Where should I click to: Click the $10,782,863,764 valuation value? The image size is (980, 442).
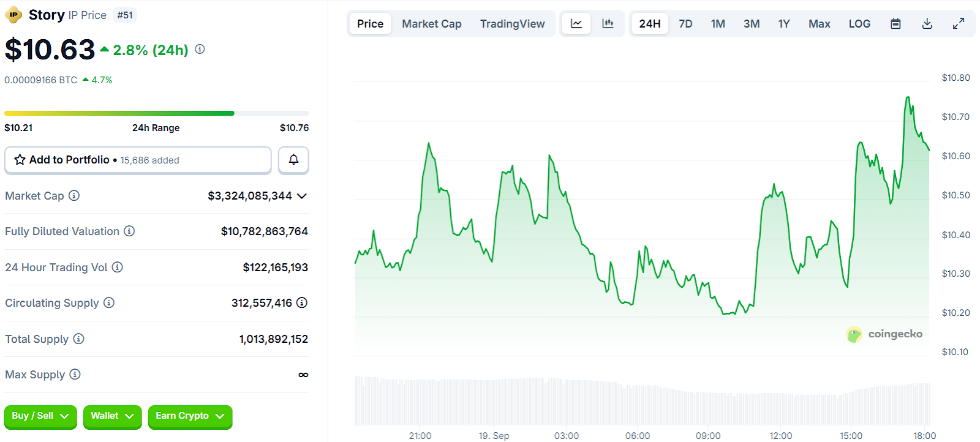coord(265,231)
